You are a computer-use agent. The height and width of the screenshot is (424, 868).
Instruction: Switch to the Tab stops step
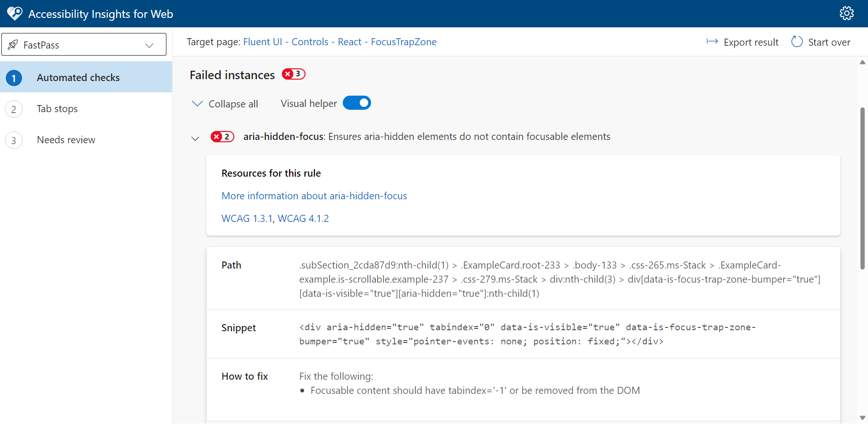pos(57,109)
